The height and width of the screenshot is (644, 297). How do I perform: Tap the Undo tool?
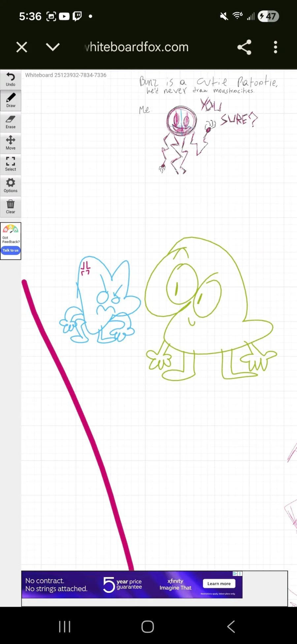11,80
